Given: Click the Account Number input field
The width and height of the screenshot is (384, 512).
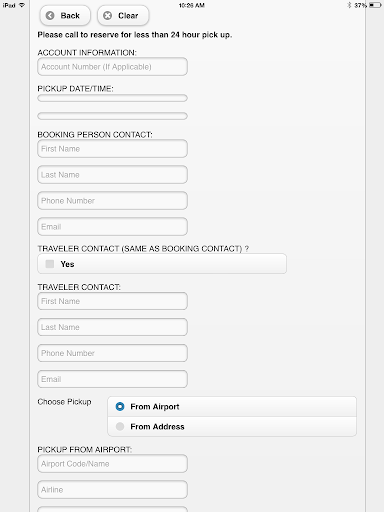Looking at the screenshot, I should point(112,67).
